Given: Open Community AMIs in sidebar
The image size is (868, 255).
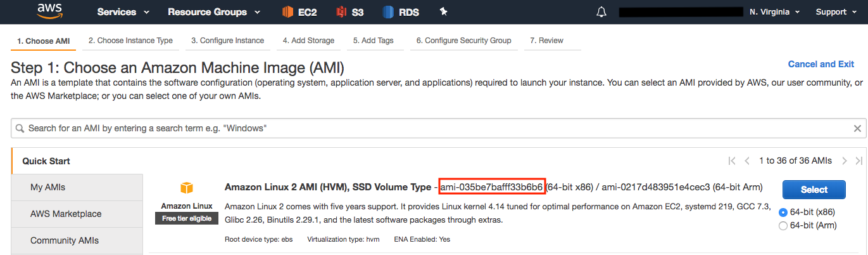Looking at the screenshot, I should click(x=77, y=240).
